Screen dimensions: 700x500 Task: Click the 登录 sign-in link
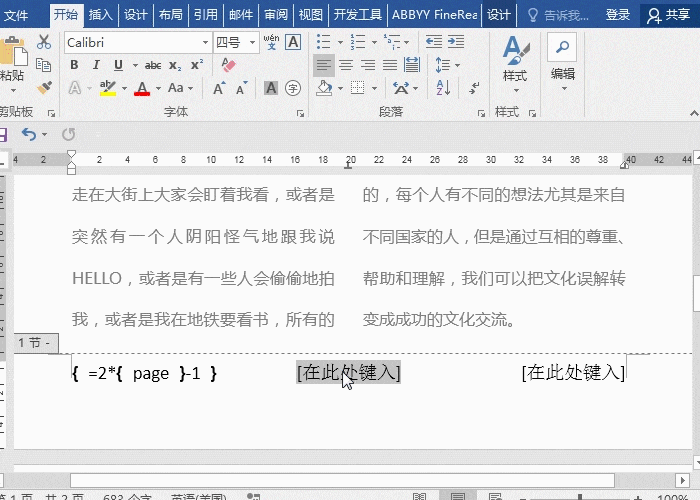617,15
